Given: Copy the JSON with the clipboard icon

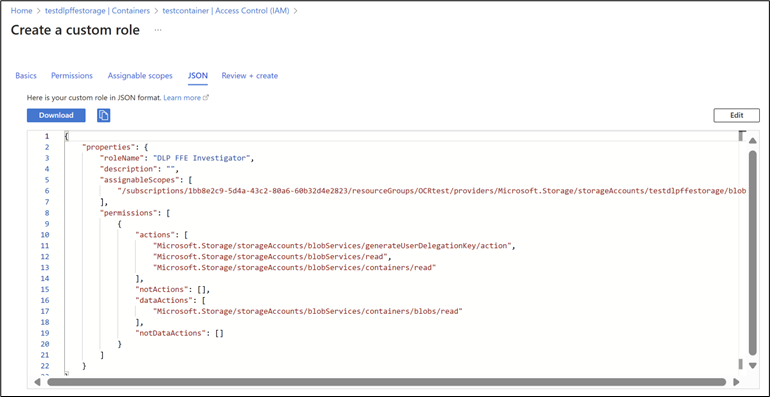Looking at the screenshot, I should (104, 115).
